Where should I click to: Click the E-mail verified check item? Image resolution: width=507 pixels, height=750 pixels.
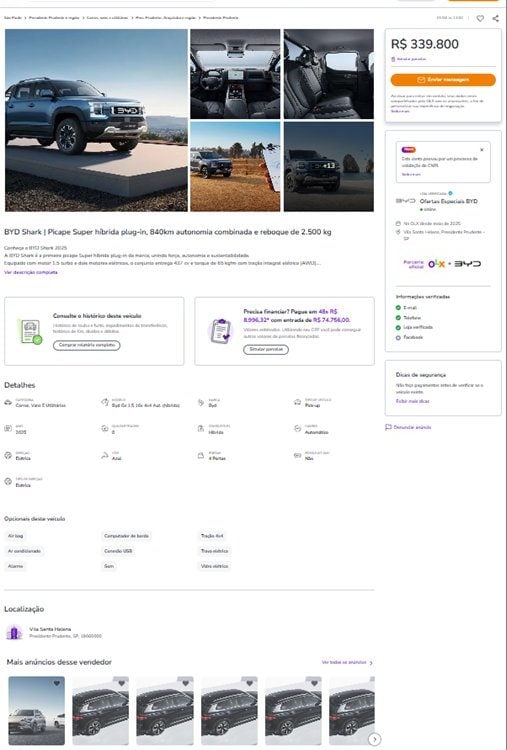click(x=407, y=308)
